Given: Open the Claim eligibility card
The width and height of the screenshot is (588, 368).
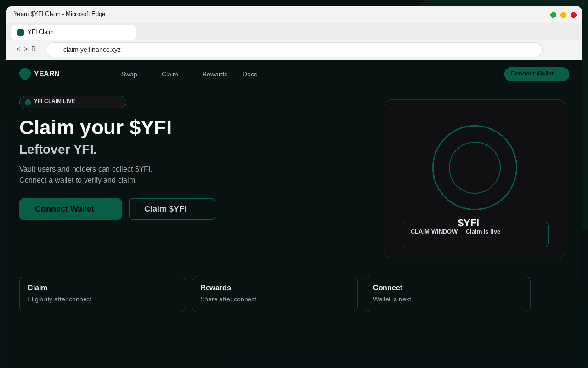Looking at the screenshot, I should point(102,294).
